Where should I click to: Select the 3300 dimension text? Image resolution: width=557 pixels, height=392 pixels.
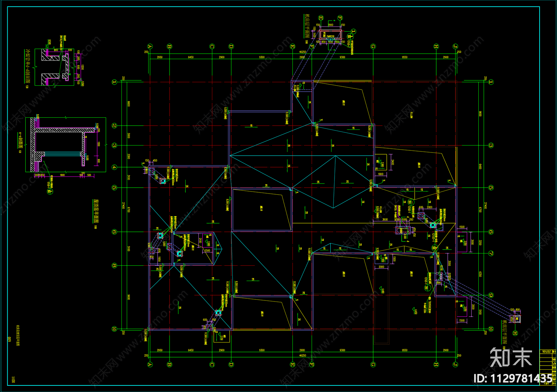pyautogui.click(x=128, y=156)
